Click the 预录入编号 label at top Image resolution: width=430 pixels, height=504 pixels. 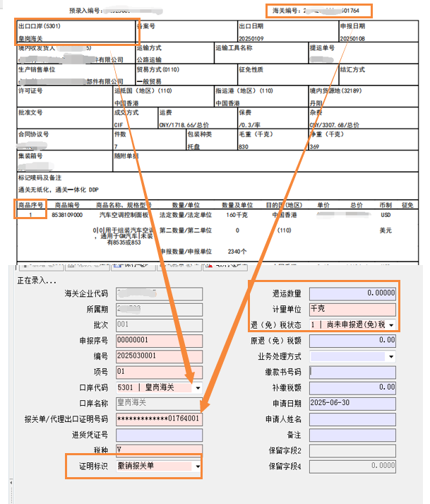click(86, 11)
